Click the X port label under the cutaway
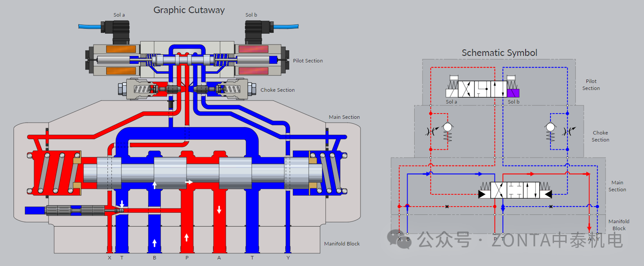Viewport: 644px width, 266px height. [x=110, y=258]
